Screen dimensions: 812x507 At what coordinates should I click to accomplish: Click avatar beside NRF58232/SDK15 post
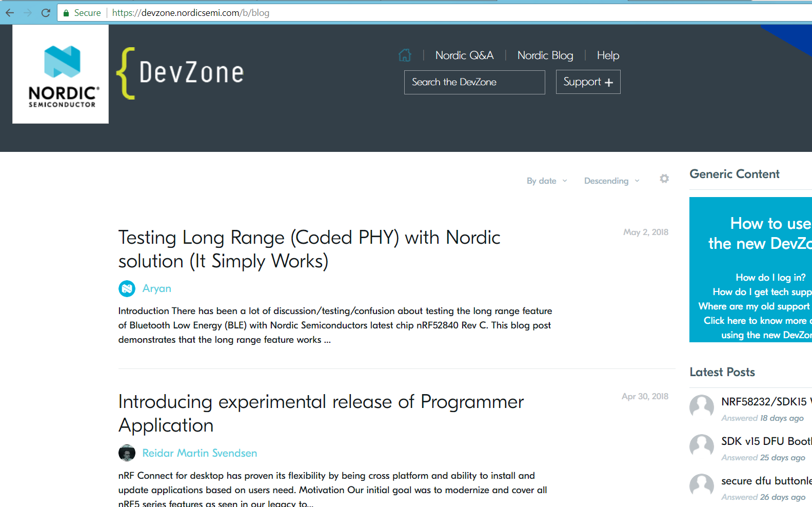coord(702,407)
